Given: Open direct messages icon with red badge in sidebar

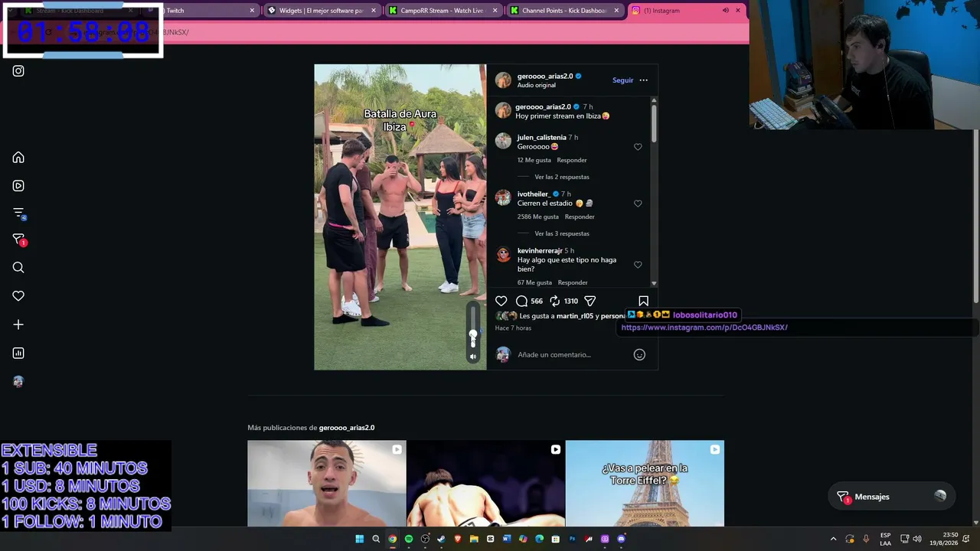Looking at the screenshot, I should (x=19, y=240).
